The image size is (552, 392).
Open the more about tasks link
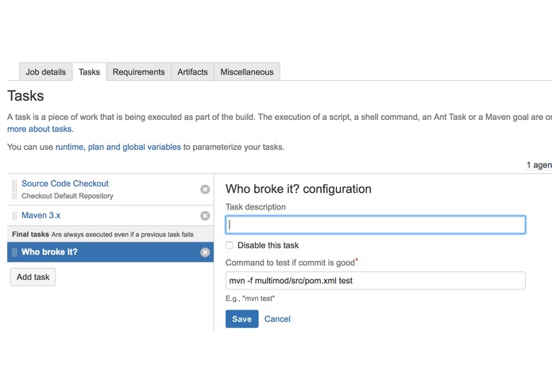pos(41,129)
